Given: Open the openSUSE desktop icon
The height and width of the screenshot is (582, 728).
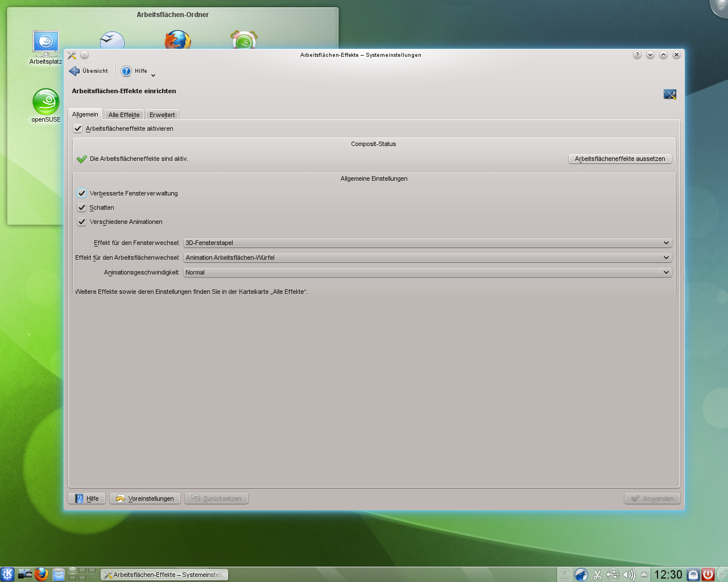Looking at the screenshot, I should 45,103.
